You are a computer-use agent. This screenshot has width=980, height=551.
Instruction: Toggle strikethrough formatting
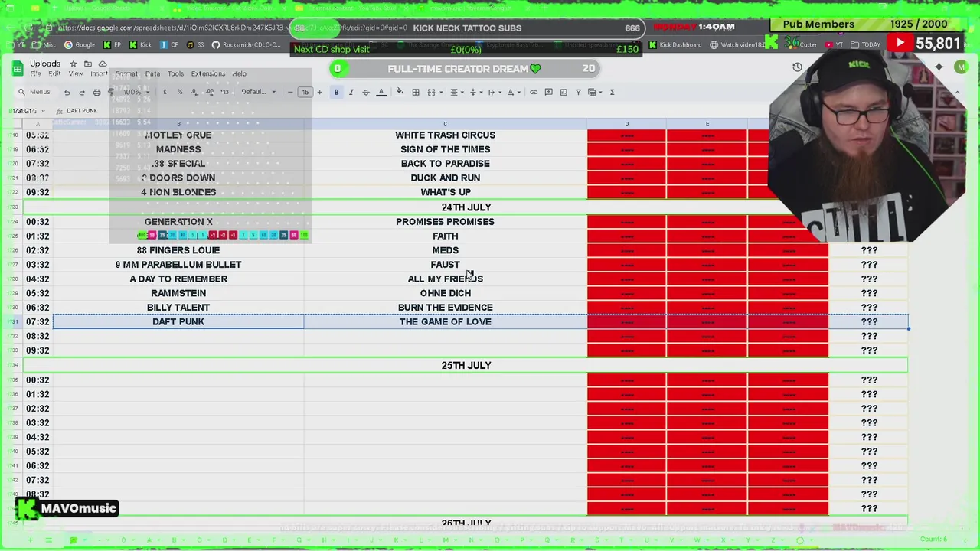(365, 92)
